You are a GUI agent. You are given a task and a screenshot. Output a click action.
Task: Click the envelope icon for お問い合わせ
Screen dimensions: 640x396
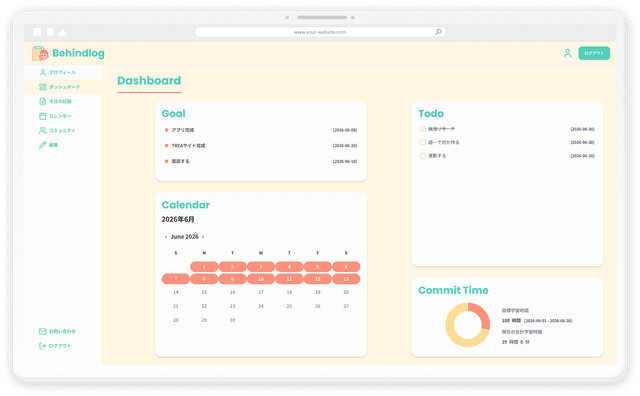click(42, 331)
